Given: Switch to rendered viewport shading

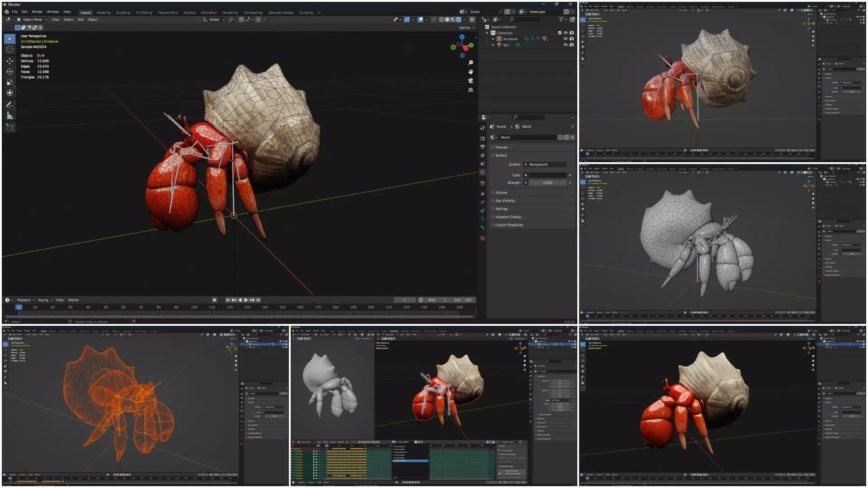Looking at the screenshot, I should (458, 19).
